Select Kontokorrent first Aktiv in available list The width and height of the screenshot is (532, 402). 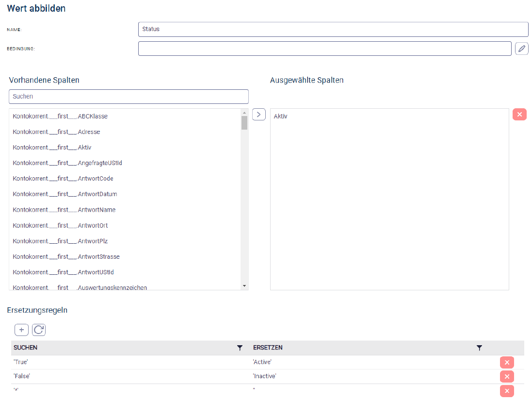coord(52,148)
